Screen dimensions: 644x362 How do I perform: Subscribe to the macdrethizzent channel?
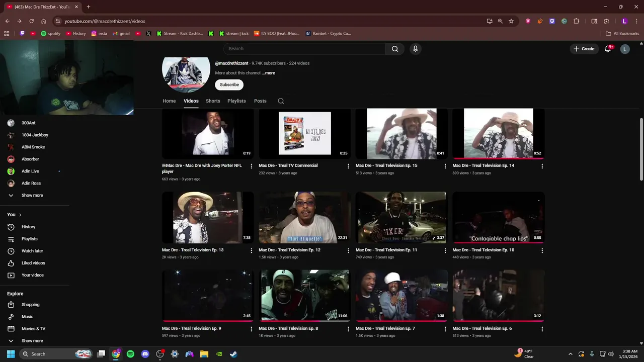point(229,85)
